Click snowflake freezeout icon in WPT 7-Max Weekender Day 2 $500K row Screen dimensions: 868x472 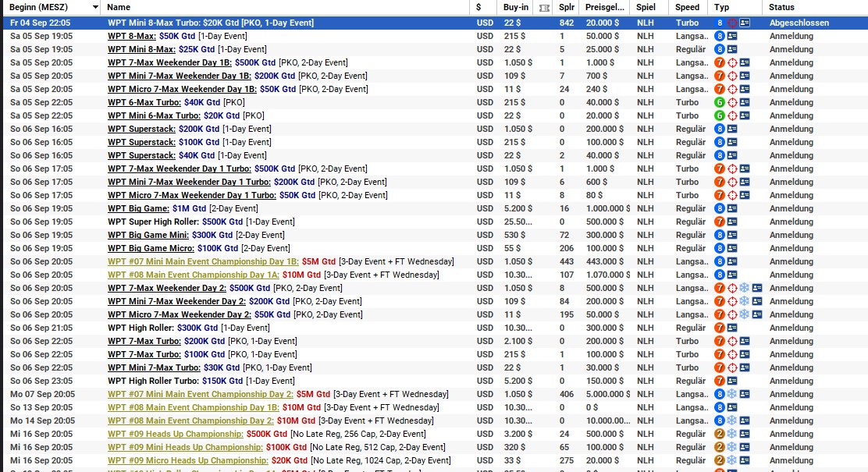pos(745,289)
